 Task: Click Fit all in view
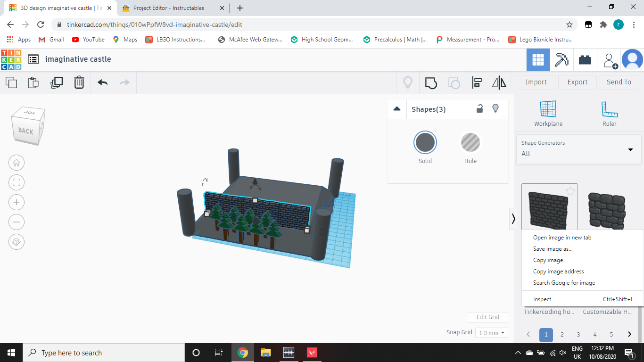[x=17, y=183]
